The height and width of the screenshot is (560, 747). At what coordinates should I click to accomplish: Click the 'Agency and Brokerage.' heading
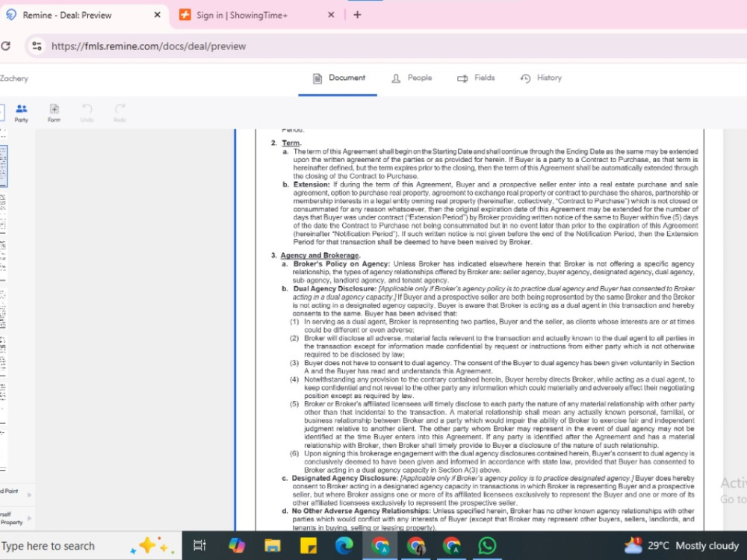[320, 255]
